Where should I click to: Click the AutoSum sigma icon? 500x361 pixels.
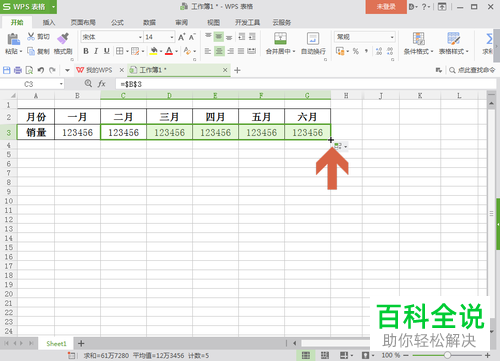pos(489,39)
